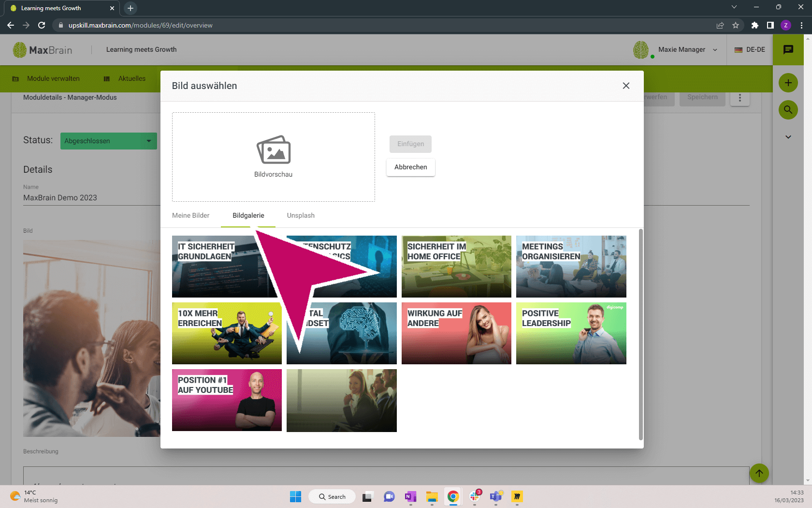Click the taskbar Search box
This screenshot has width=812, height=508.
coord(333,496)
